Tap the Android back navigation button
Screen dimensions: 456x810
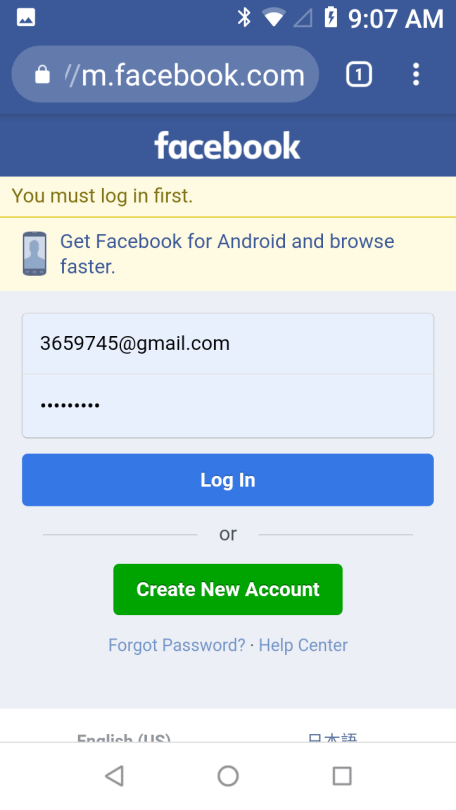[x=114, y=776]
